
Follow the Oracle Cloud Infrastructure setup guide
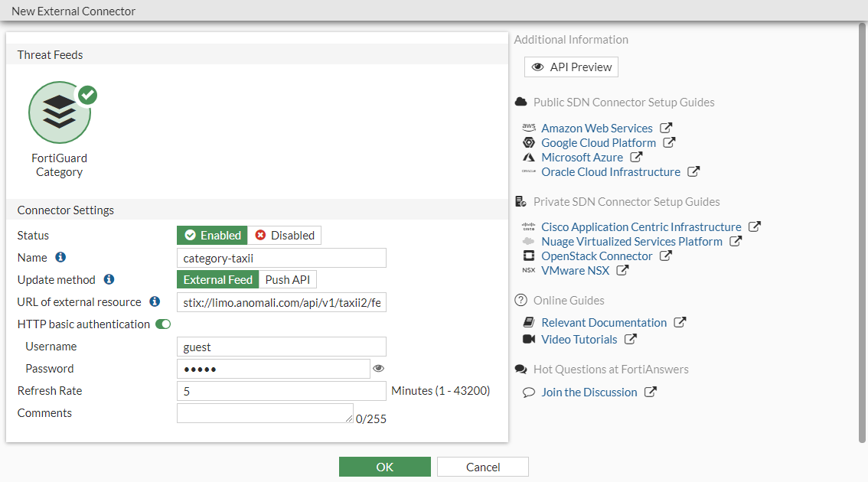click(612, 171)
